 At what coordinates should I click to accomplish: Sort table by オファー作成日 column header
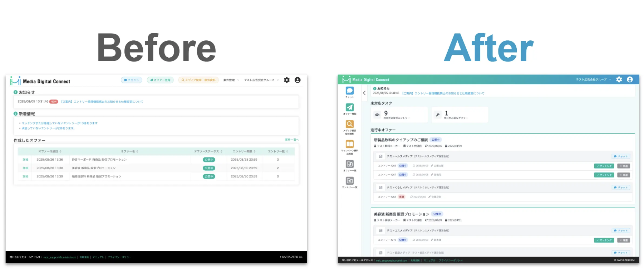point(50,151)
